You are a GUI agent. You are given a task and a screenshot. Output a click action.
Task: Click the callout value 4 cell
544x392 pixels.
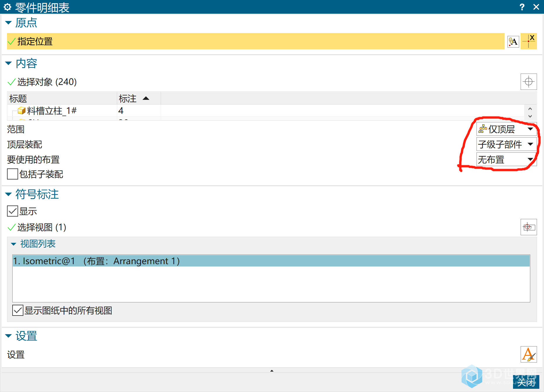pos(139,111)
